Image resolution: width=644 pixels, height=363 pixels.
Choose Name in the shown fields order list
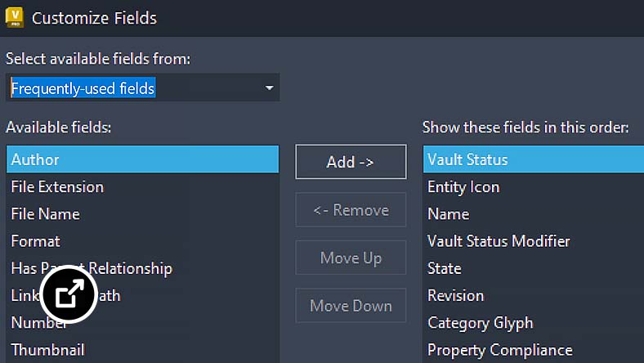click(x=534, y=213)
